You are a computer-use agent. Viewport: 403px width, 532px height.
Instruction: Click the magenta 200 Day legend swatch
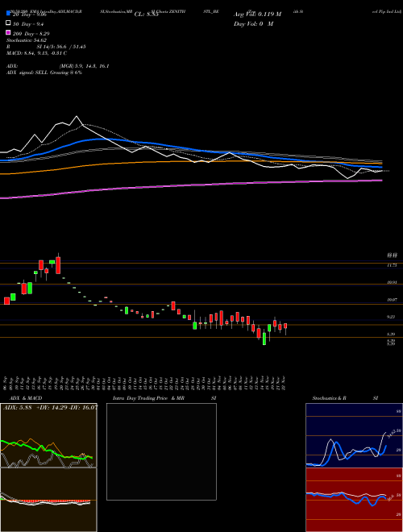point(9,33)
